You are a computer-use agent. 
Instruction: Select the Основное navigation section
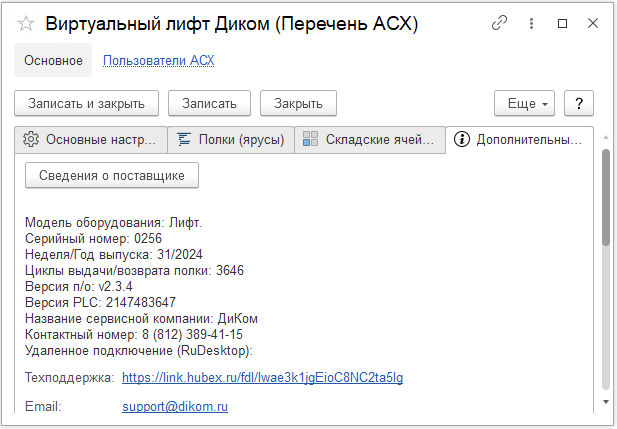(53, 60)
